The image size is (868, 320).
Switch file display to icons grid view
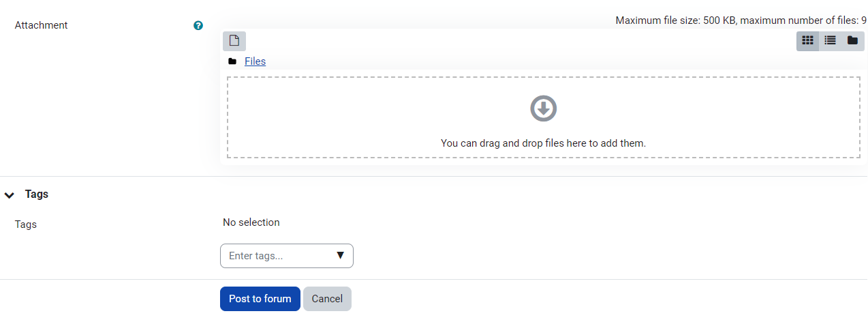[x=808, y=41]
